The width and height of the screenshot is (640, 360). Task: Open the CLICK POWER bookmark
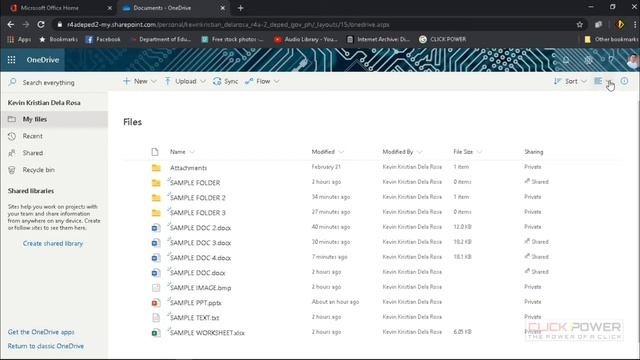[443, 39]
